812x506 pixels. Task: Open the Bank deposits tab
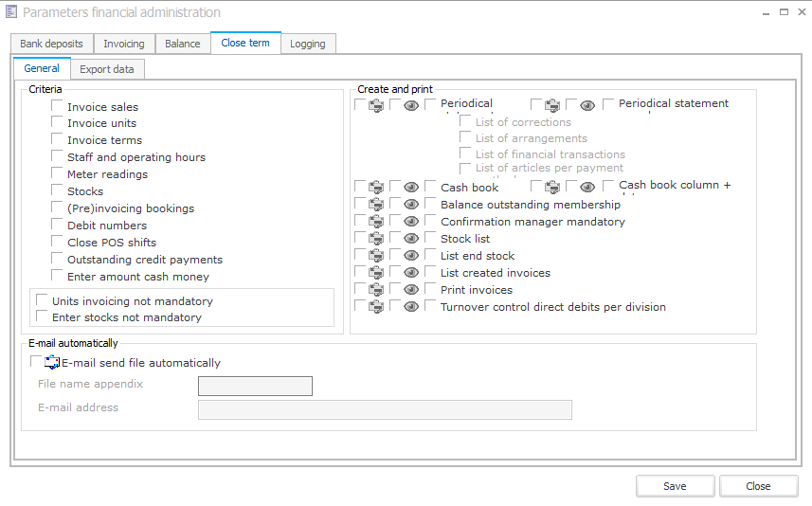[x=52, y=44]
